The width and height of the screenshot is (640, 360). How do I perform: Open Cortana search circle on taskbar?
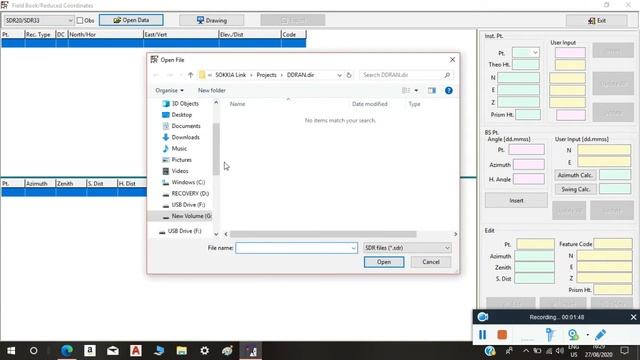[x=33, y=351]
